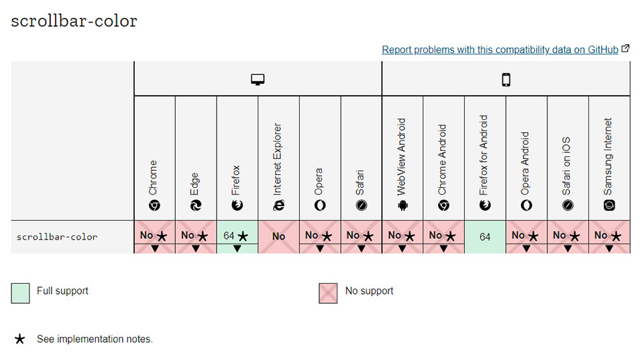Click the green Full support legend swatch

point(20,293)
